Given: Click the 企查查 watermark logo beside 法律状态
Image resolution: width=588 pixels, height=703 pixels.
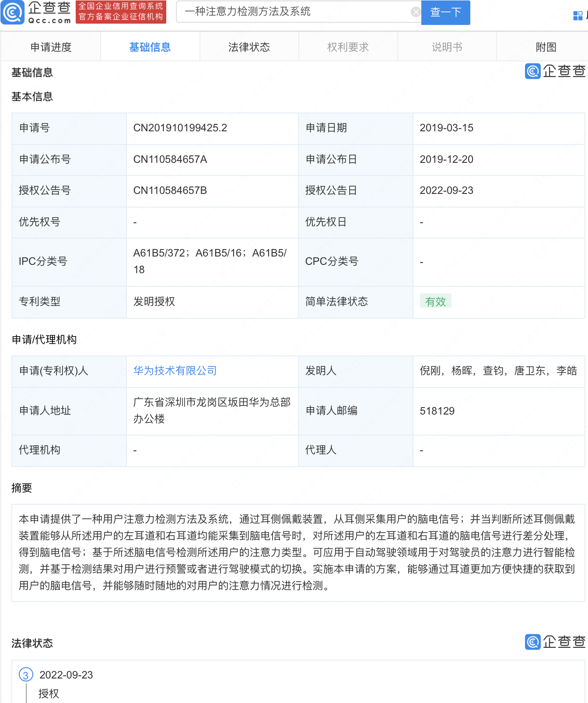Looking at the screenshot, I should [555, 642].
